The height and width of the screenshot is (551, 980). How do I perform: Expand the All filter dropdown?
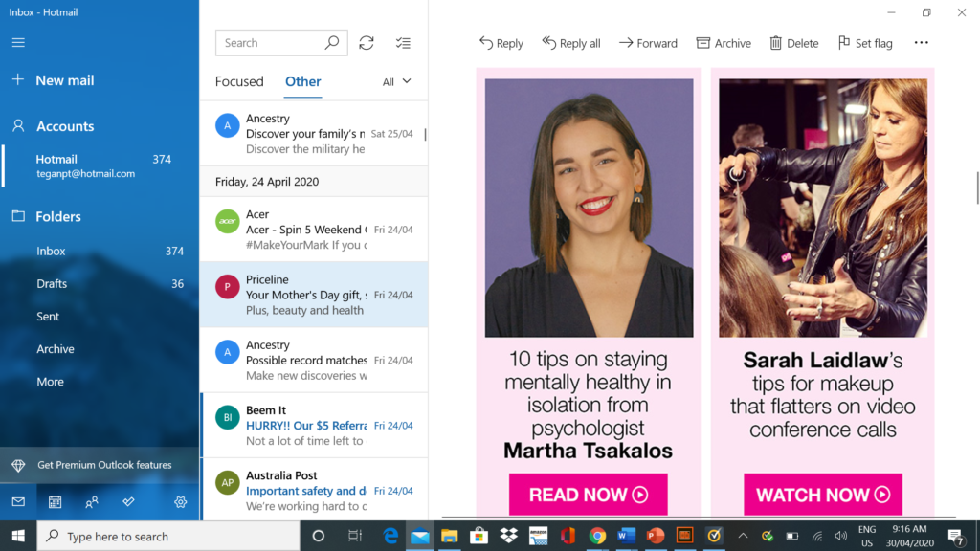(397, 82)
